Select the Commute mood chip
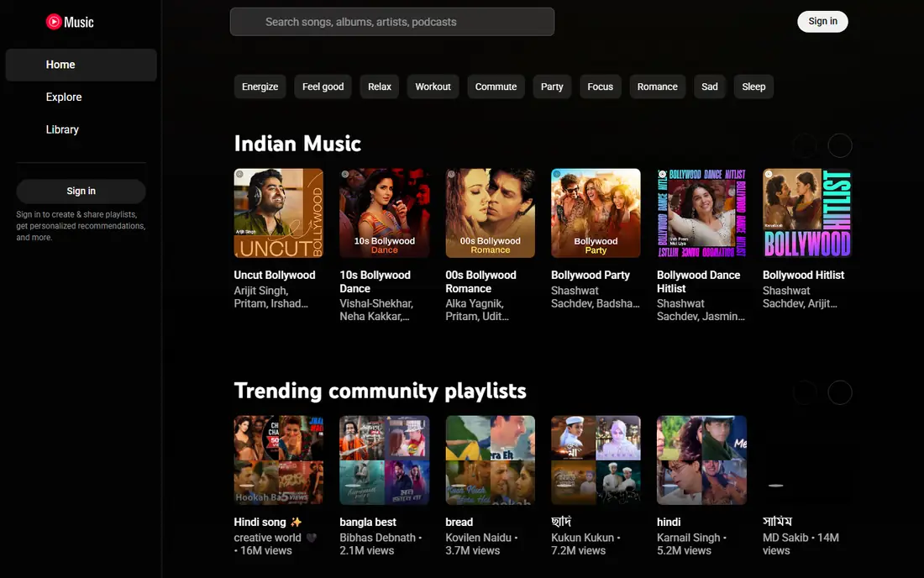Image resolution: width=924 pixels, height=578 pixels. pos(496,87)
